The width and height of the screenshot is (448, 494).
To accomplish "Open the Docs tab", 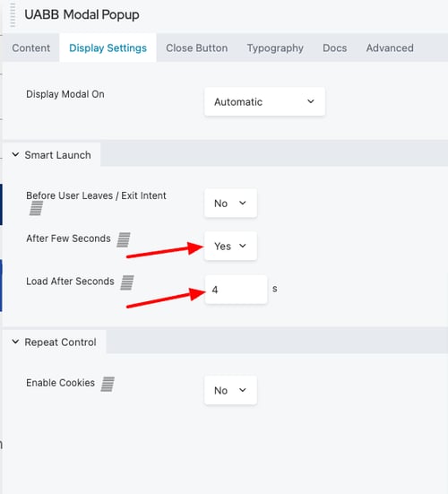I will [335, 48].
